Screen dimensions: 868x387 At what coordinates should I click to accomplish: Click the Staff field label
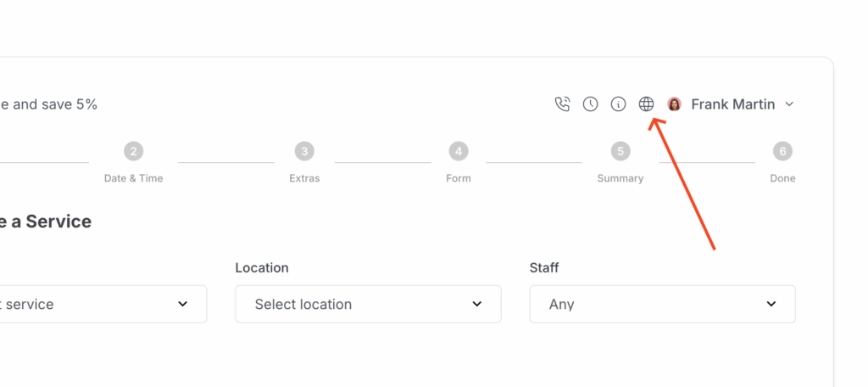(544, 268)
